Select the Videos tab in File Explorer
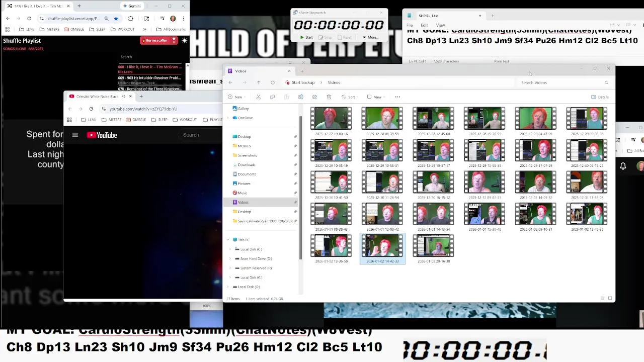 point(259,71)
